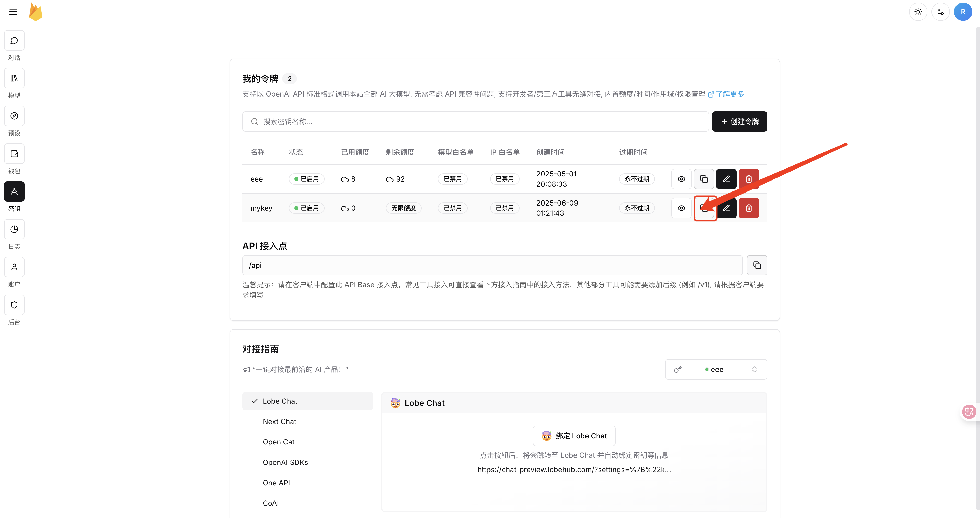
Task: Focus the 搜索密钥名称 search field
Action: tap(475, 122)
